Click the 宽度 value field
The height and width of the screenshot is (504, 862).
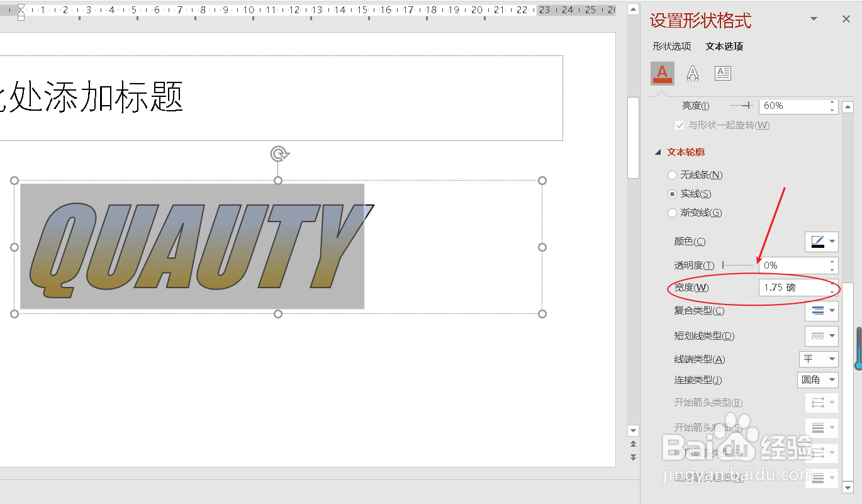coord(793,288)
